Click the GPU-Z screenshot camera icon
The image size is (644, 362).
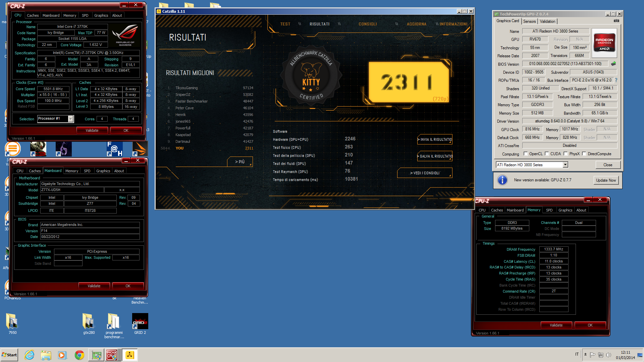click(616, 21)
